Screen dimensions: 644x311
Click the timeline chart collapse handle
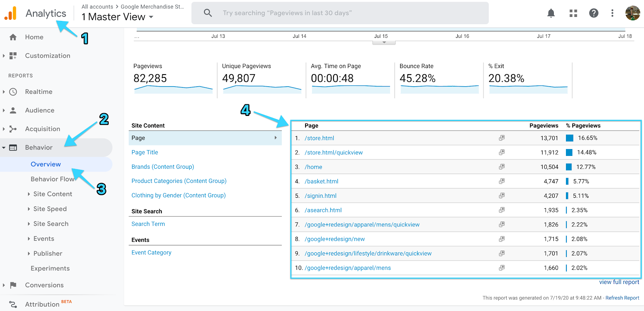pos(384,42)
